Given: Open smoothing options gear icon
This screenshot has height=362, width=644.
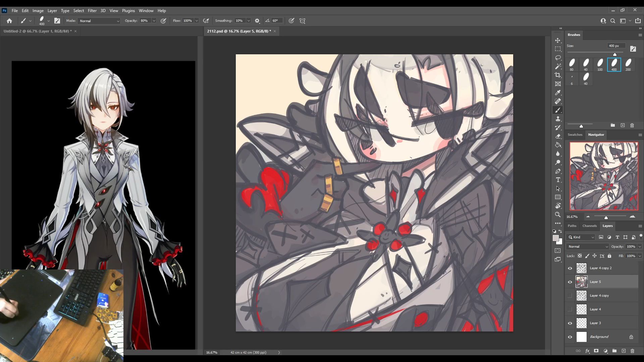Looking at the screenshot, I should [x=257, y=21].
